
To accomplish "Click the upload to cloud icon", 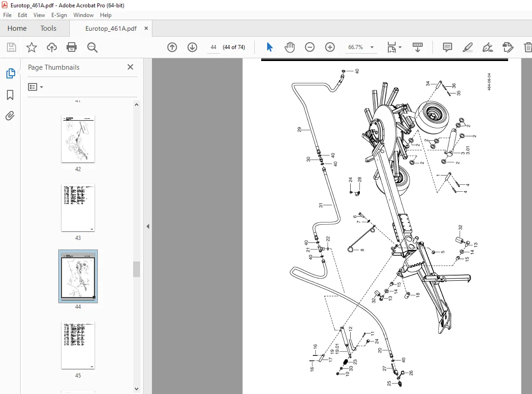I will coord(51,47).
